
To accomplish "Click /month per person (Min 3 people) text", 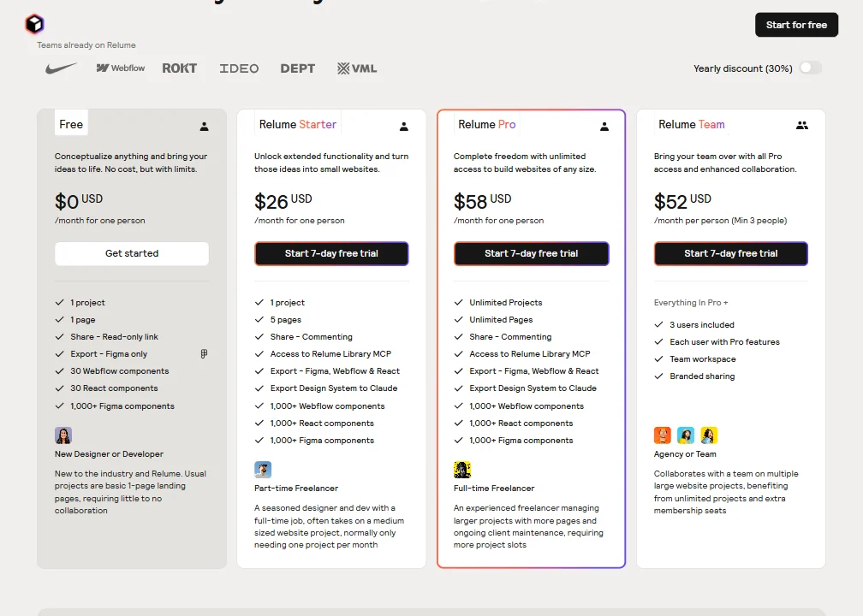I will pyautogui.click(x=721, y=221).
